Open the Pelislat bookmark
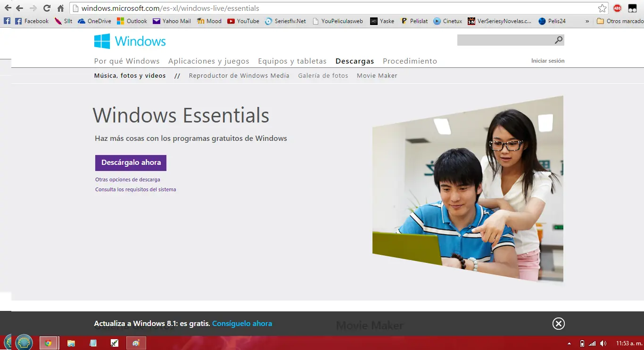This screenshot has height=350, width=644. (414, 21)
